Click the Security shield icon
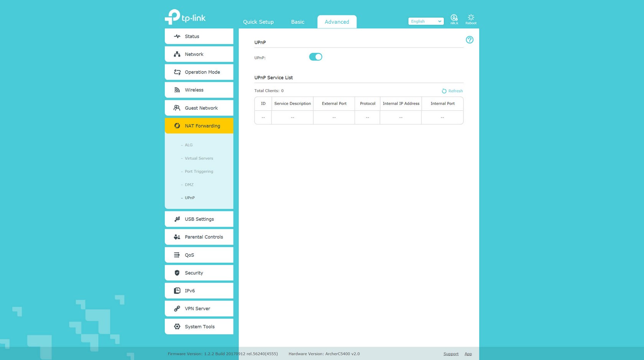 pos(177,273)
